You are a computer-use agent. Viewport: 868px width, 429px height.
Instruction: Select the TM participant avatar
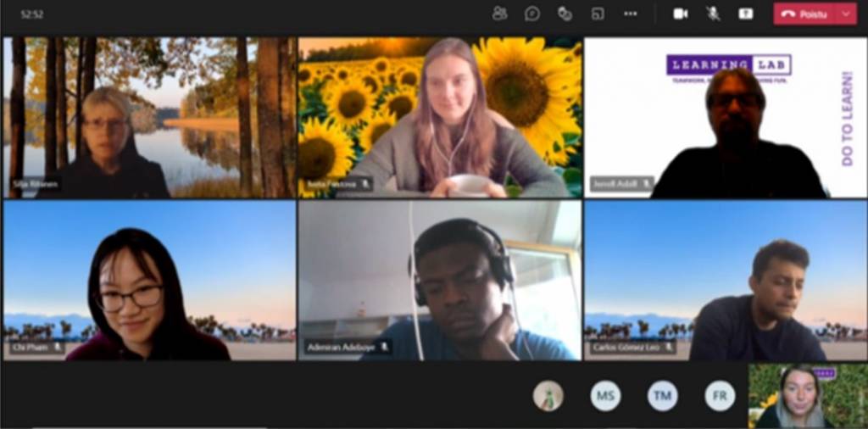pyautogui.click(x=662, y=396)
